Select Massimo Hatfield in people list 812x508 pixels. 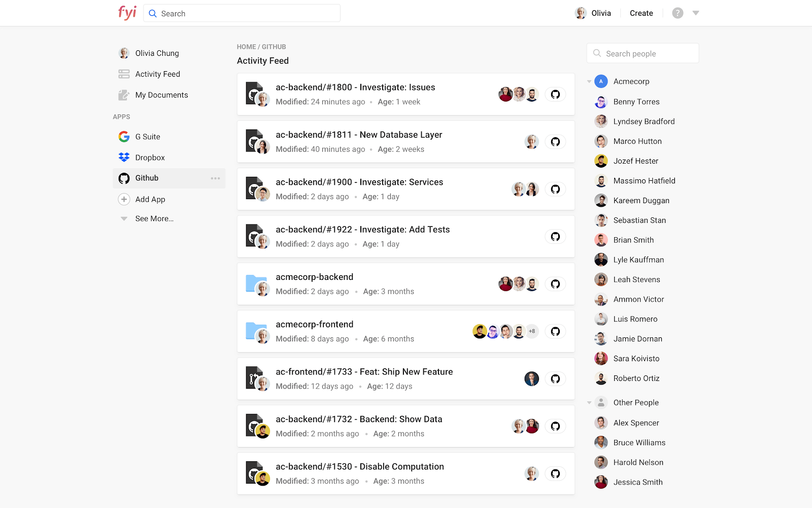[635, 181]
